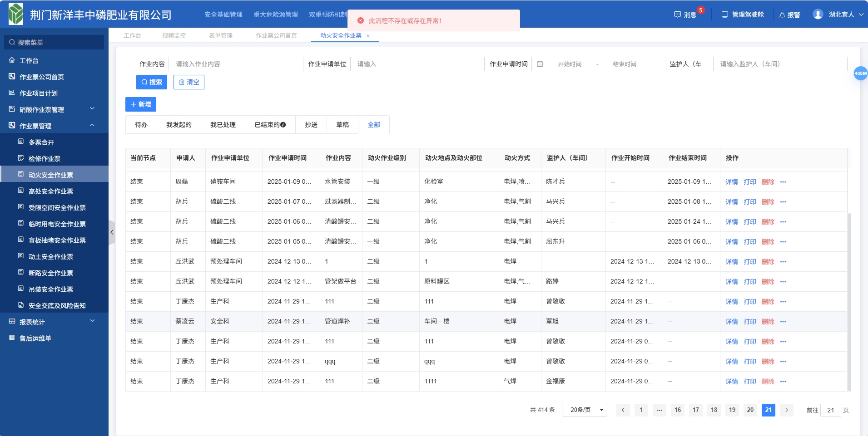Open more actions for 周磊 row
The height and width of the screenshot is (436, 868).
(783, 182)
